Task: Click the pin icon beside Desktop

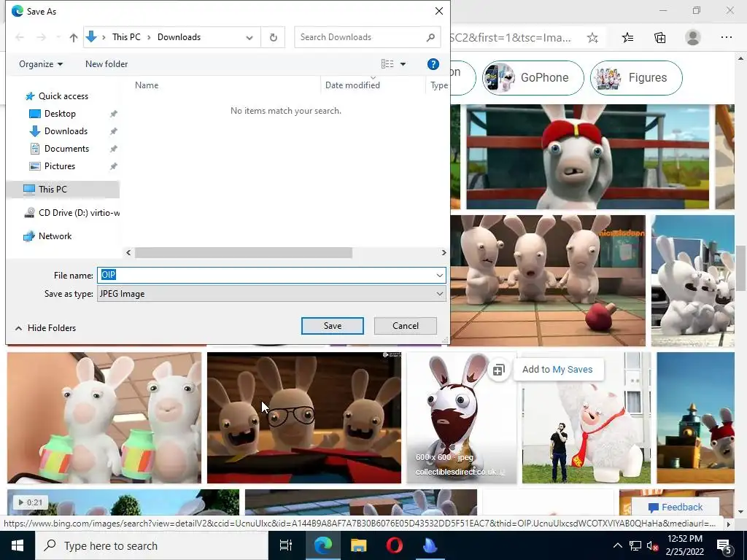Action: click(113, 114)
